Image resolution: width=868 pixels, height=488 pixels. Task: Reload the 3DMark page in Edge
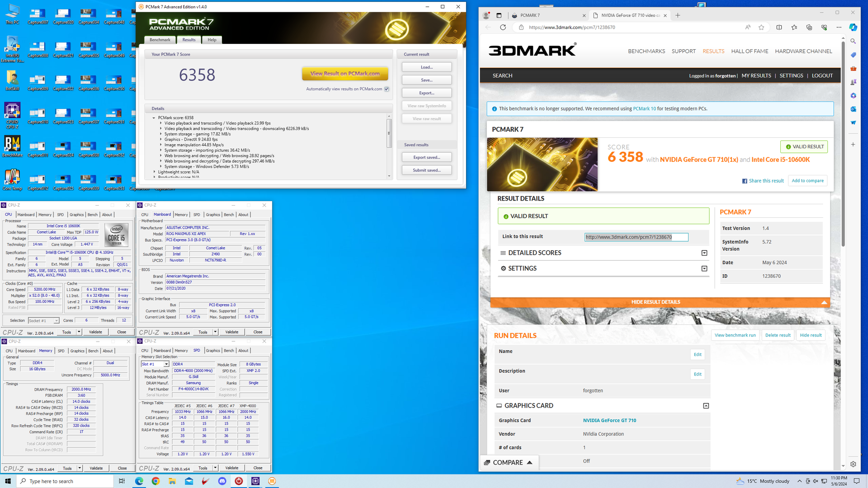(503, 27)
